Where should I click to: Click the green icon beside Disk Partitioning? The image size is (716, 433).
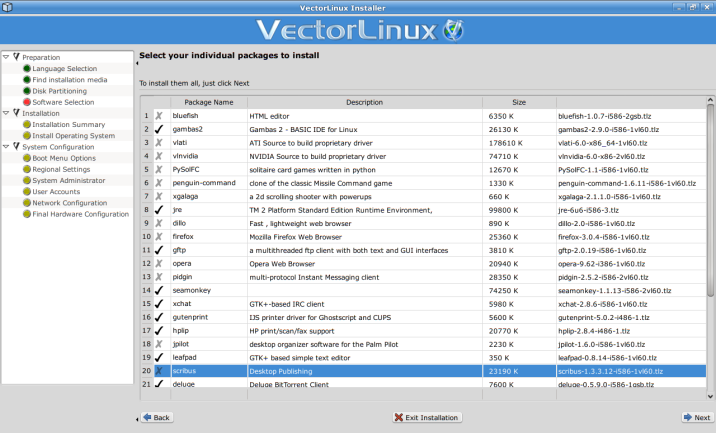click(26, 91)
